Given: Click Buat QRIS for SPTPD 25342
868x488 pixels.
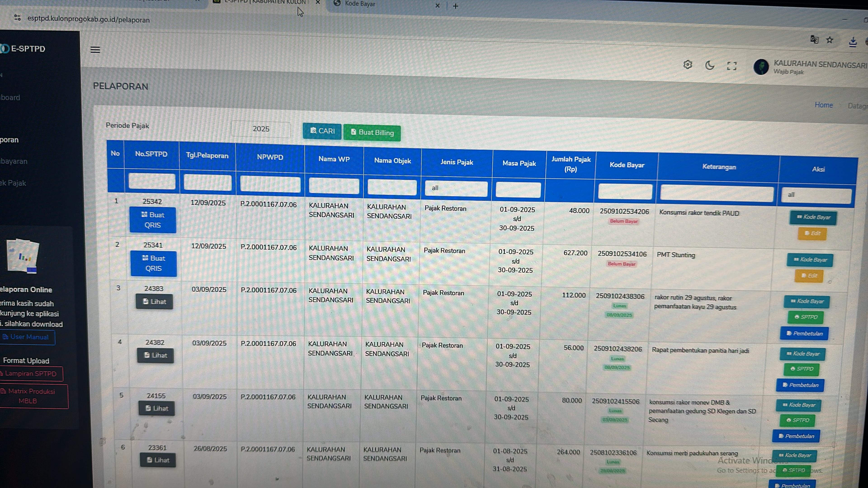Looking at the screenshot, I should point(153,220).
